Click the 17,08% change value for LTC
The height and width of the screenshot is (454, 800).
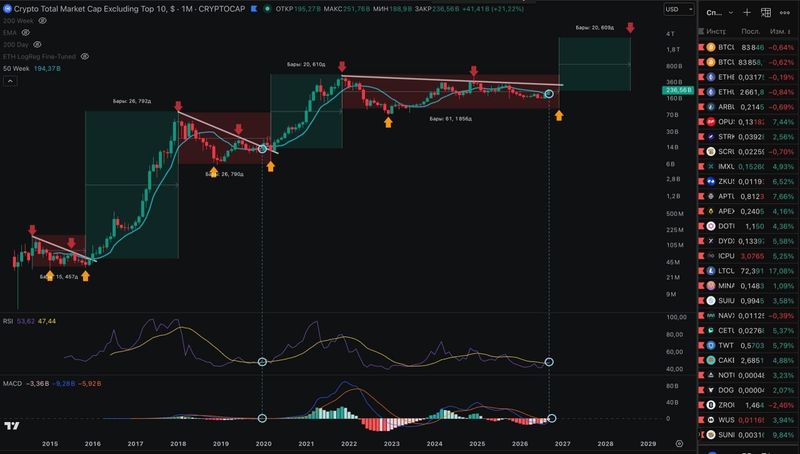click(781, 271)
